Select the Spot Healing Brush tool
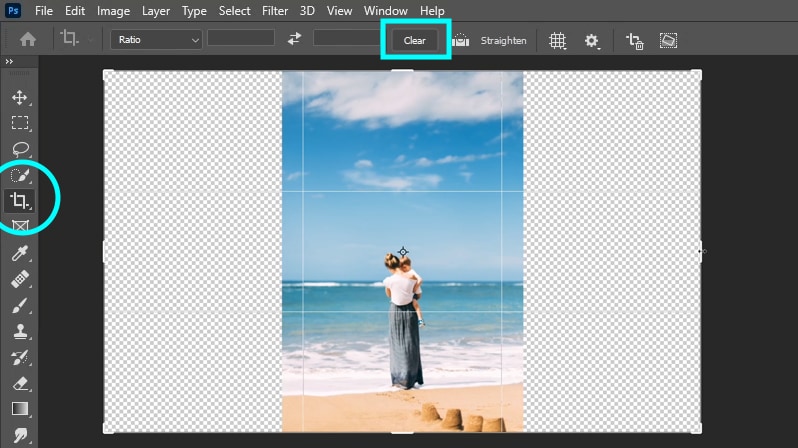The width and height of the screenshot is (798, 448). (20, 279)
